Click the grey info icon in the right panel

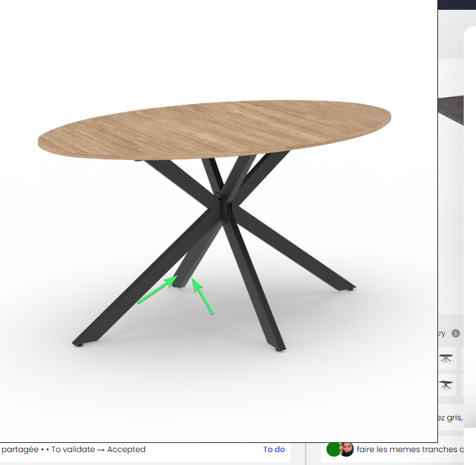click(x=455, y=333)
